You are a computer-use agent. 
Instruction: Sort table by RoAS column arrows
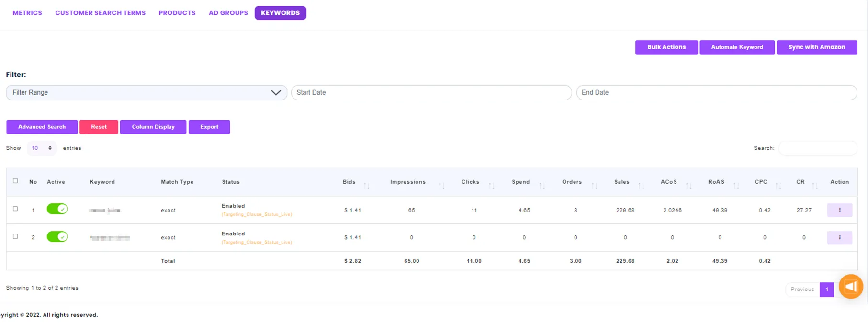click(x=736, y=186)
